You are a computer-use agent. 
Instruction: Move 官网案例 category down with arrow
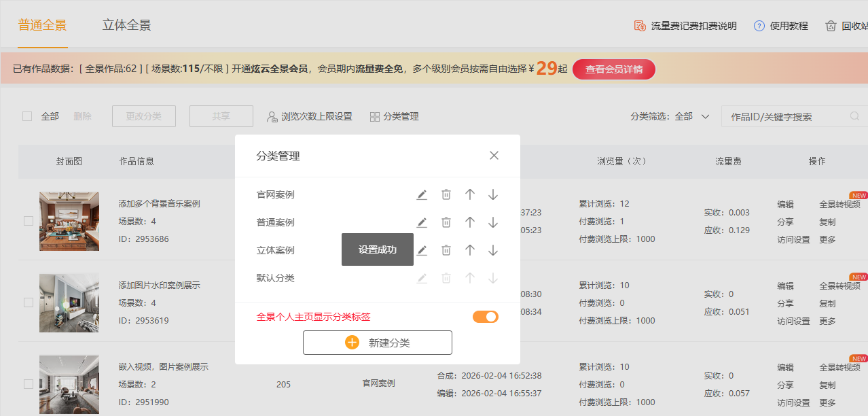tap(493, 195)
